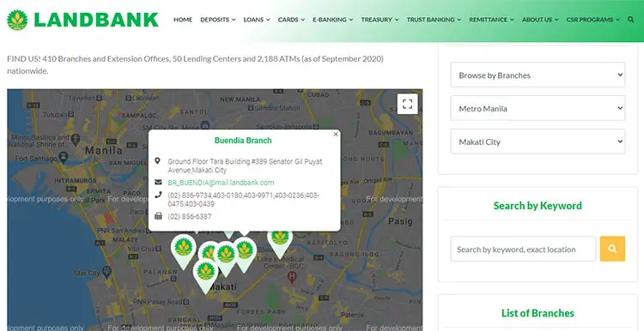Click the hospital H marker on map
Screen dimensions: 644x331
point(292,276)
